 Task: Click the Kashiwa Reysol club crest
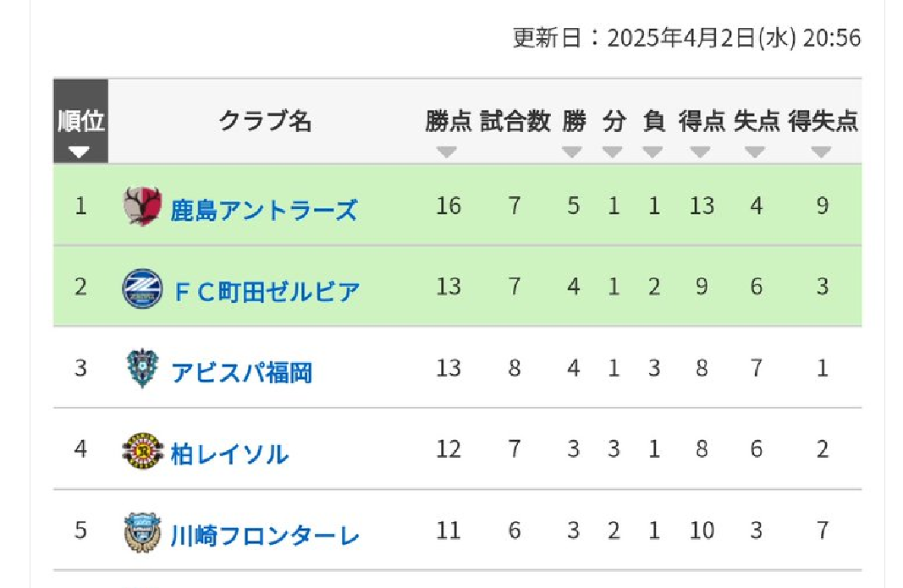coord(142,450)
